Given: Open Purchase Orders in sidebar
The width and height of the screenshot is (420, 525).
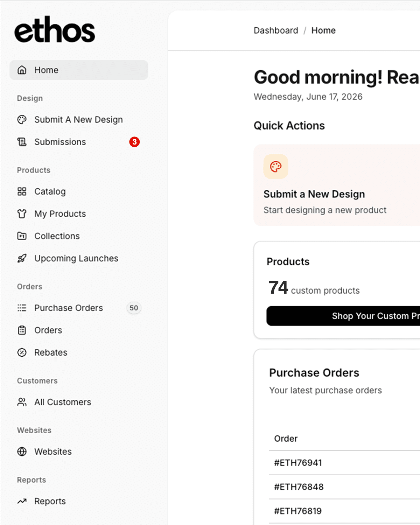Looking at the screenshot, I should pos(79,308).
